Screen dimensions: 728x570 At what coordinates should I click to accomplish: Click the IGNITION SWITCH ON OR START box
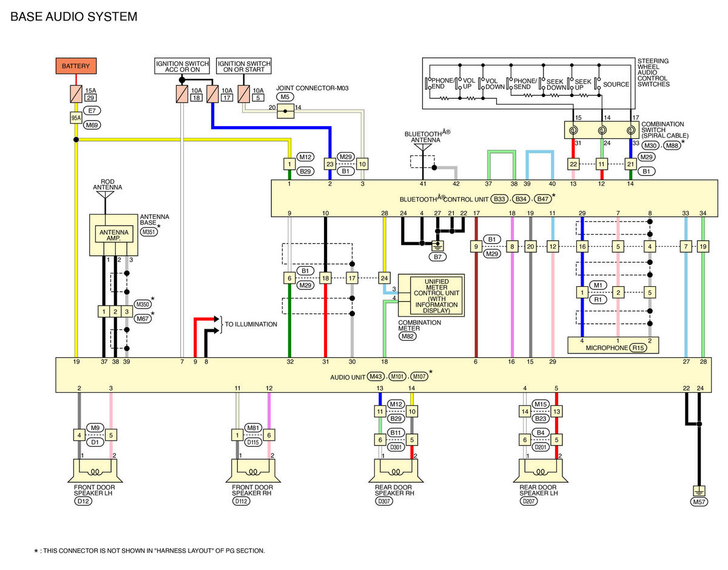tap(244, 66)
